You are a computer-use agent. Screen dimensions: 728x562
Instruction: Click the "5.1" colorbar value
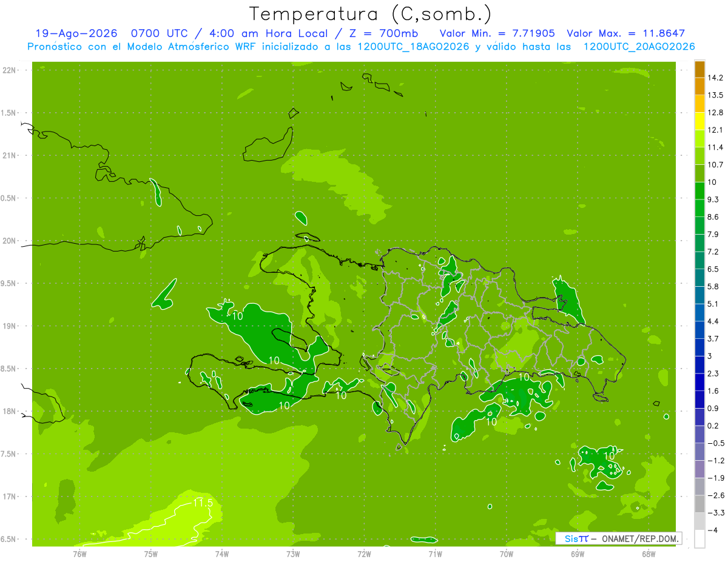point(713,304)
